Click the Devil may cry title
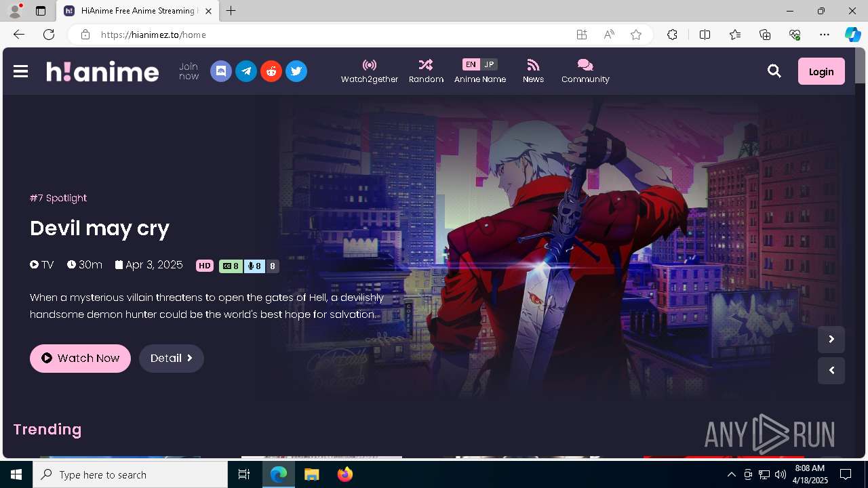868x488 pixels. pos(100,228)
